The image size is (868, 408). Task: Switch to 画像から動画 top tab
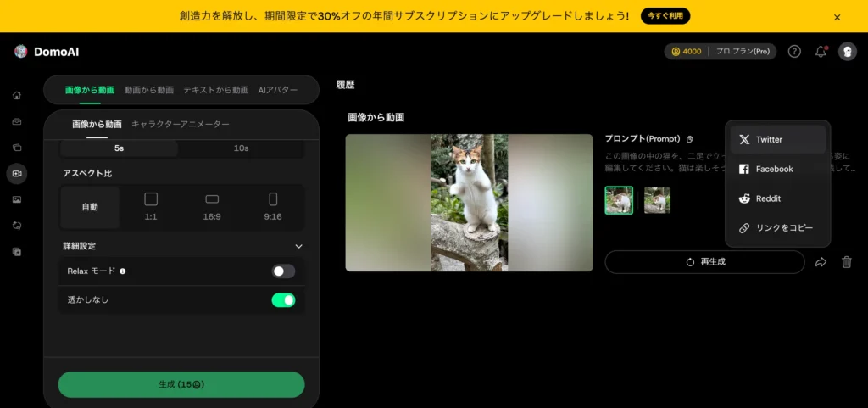(x=90, y=90)
